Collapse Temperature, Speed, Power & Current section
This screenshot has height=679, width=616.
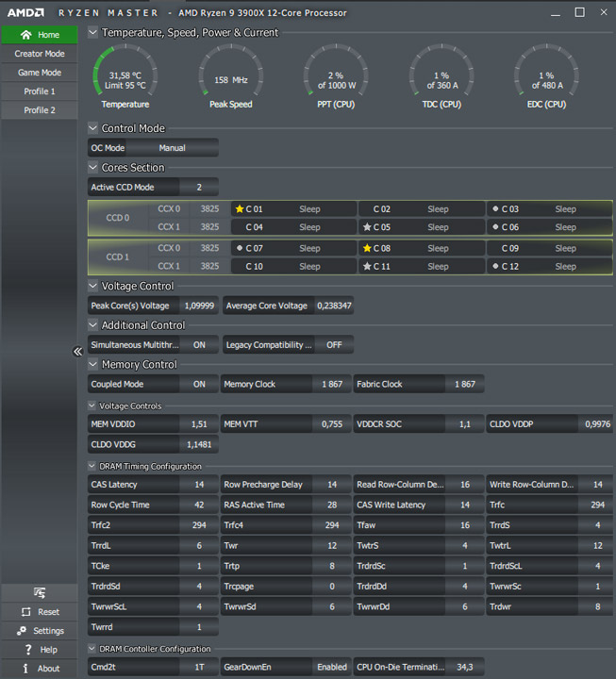92,32
